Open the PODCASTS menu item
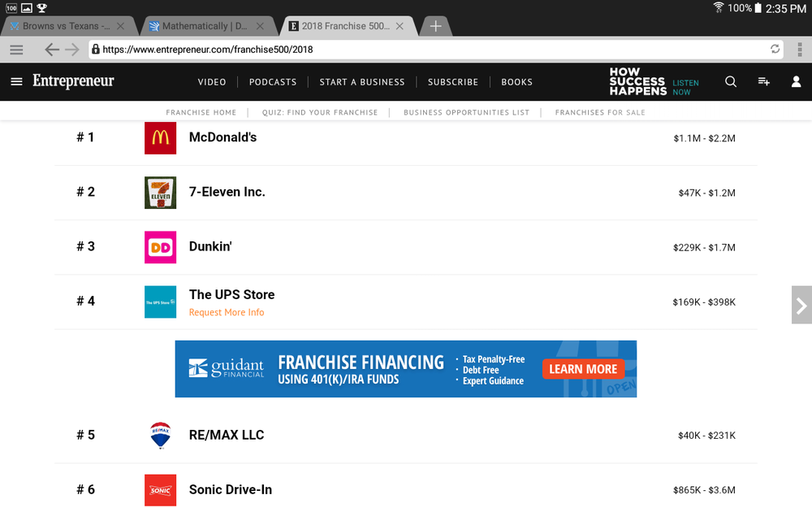 coord(273,82)
